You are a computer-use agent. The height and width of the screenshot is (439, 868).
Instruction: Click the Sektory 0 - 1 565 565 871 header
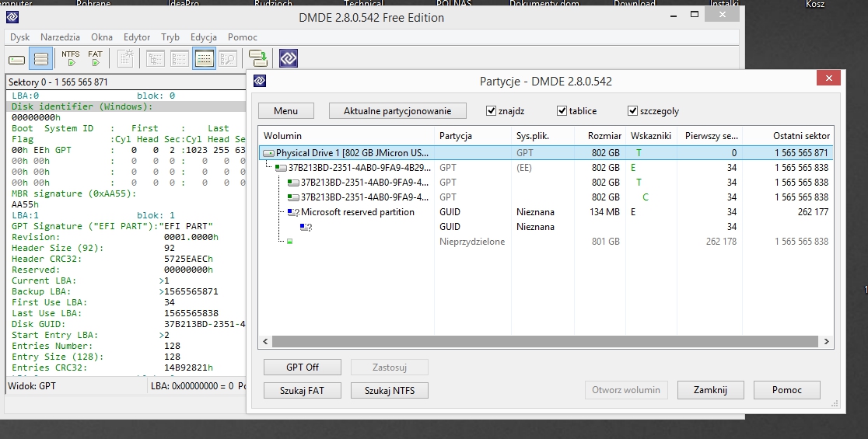pyautogui.click(x=58, y=82)
